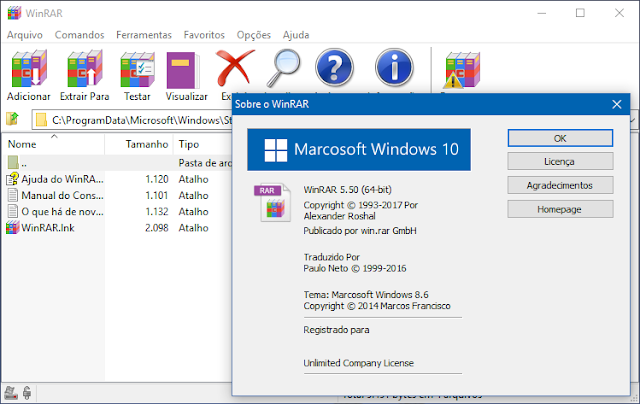This screenshot has width=640, height=404.
Task: Minimize the WinRAR main window
Action: click(x=542, y=13)
